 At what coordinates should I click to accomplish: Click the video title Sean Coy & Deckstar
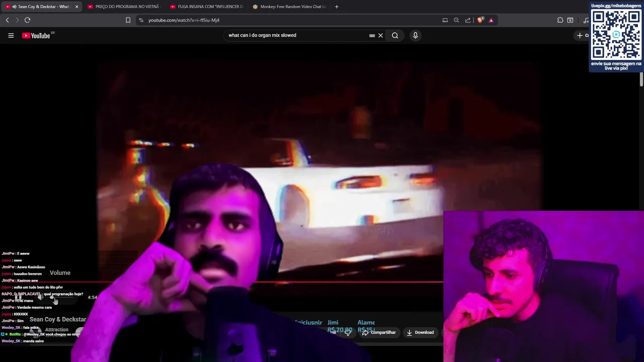58,319
